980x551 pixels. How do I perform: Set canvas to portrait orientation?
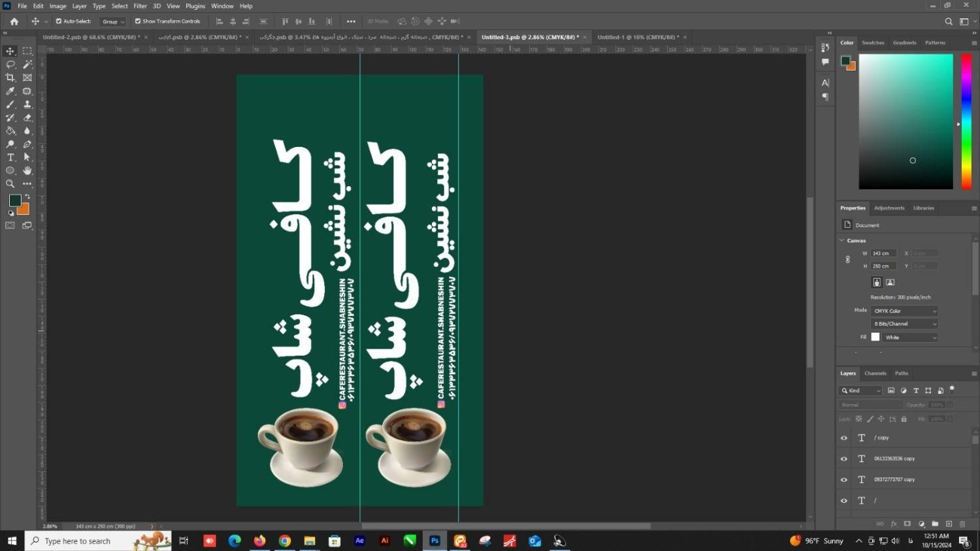coord(877,282)
